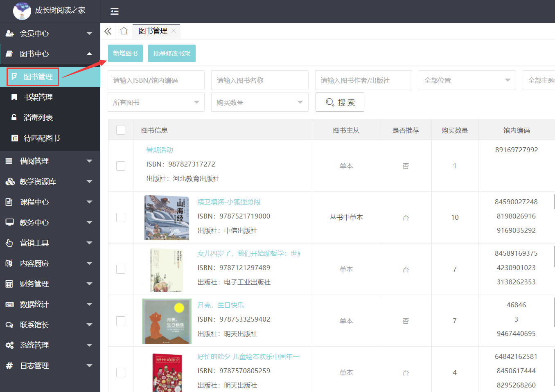
Task: Expand the 借阅管理 menu arrow
Action: 89,161
